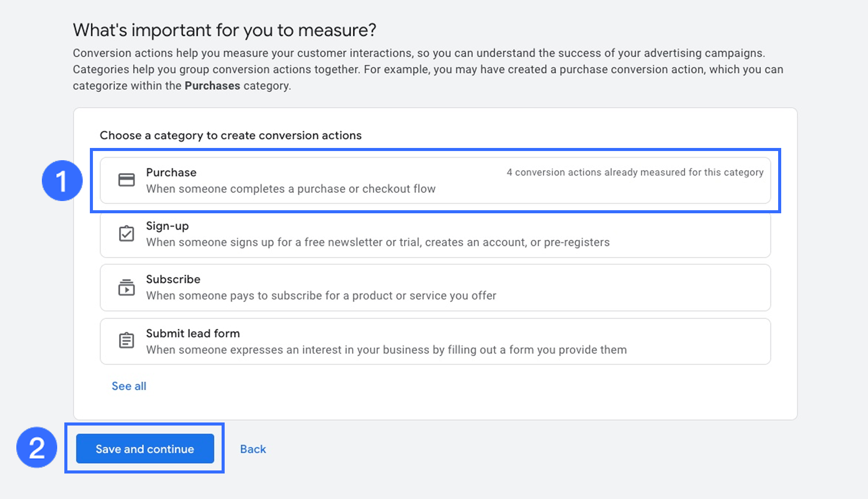Screen dimensions: 868x499
Task: Click 'When someone completes a purchase' description
Action: (291, 189)
